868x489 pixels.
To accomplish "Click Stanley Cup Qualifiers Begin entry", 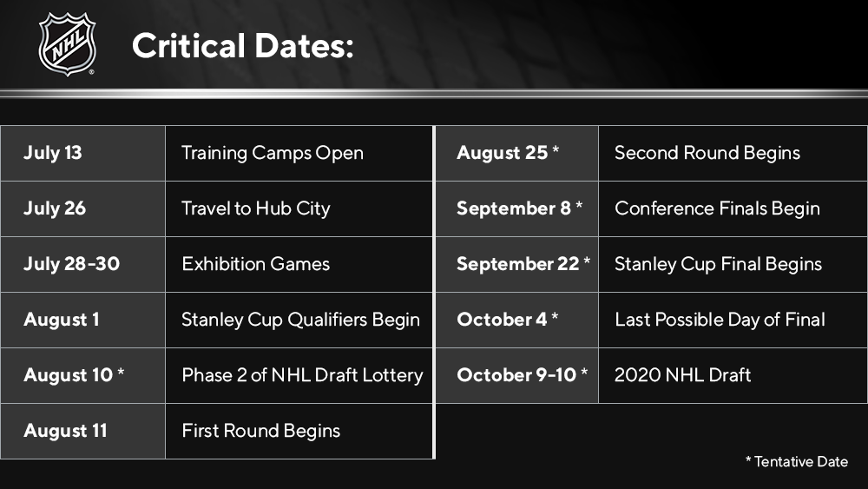I will 300,320.
